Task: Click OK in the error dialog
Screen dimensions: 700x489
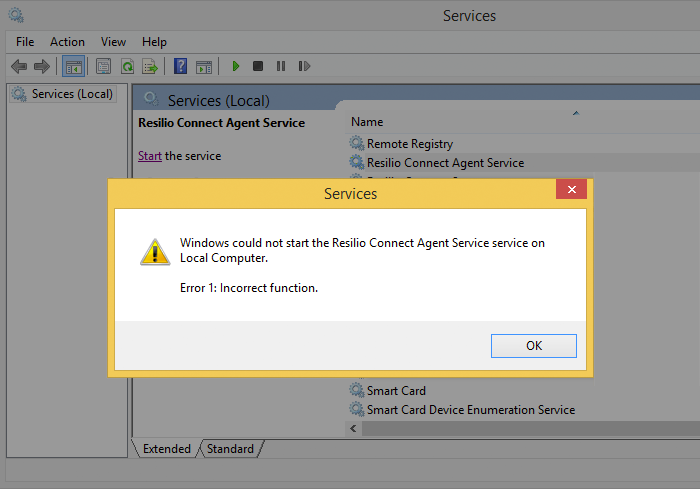Action: pos(534,345)
